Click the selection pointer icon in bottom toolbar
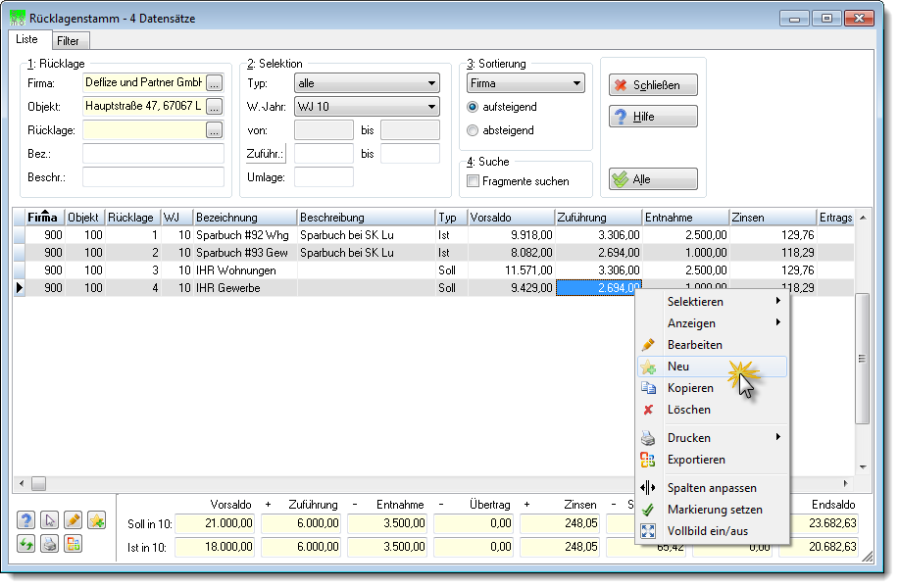This screenshot has width=899, height=588. pos(50,520)
